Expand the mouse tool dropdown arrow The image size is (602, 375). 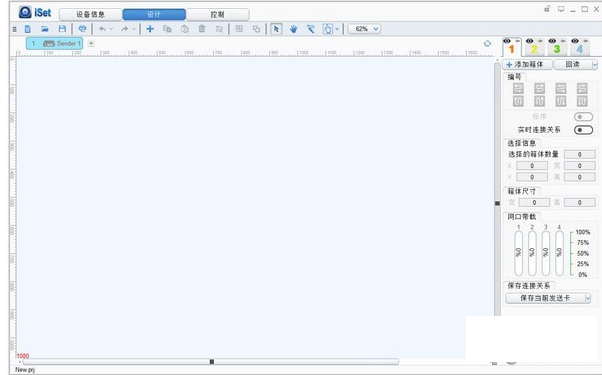click(337, 29)
